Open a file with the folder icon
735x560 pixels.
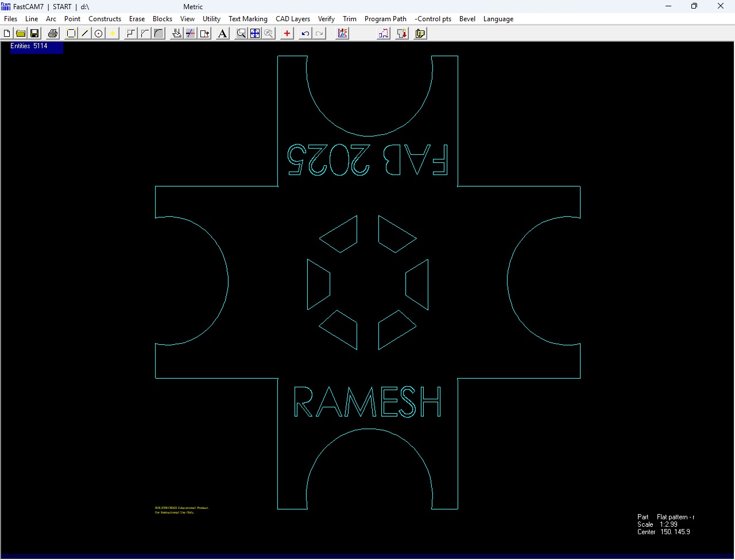pyautogui.click(x=21, y=33)
